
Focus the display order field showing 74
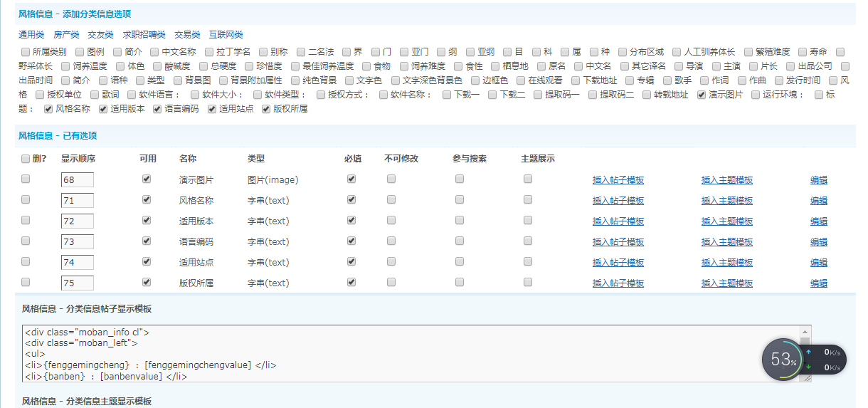click(77, 263)
